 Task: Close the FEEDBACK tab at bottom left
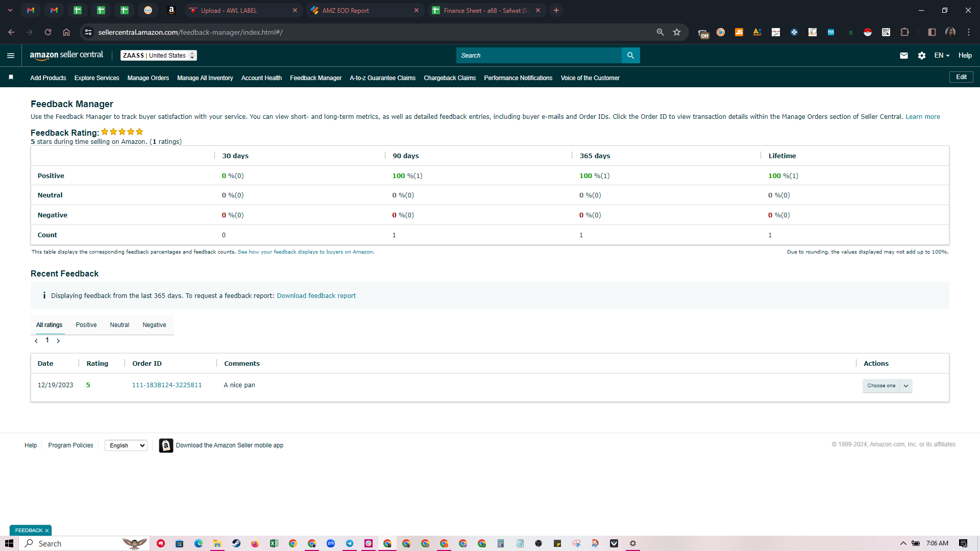[x=47, y=531]
